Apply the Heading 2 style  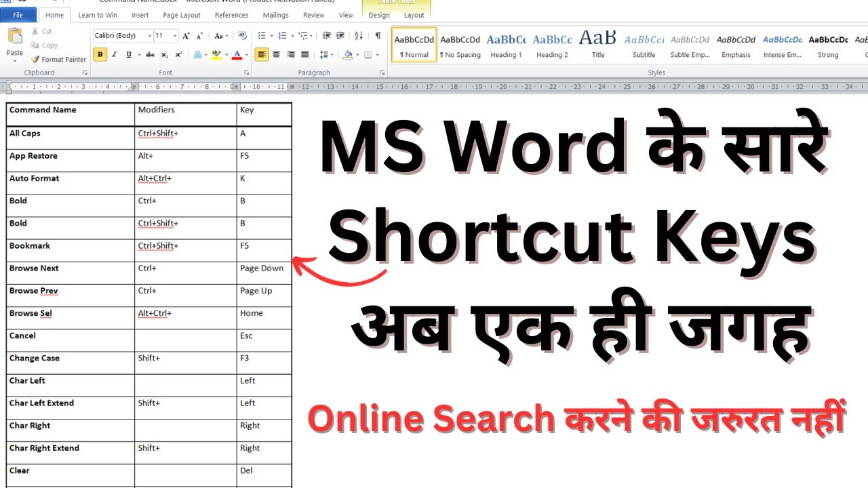(x=552, y=45)
